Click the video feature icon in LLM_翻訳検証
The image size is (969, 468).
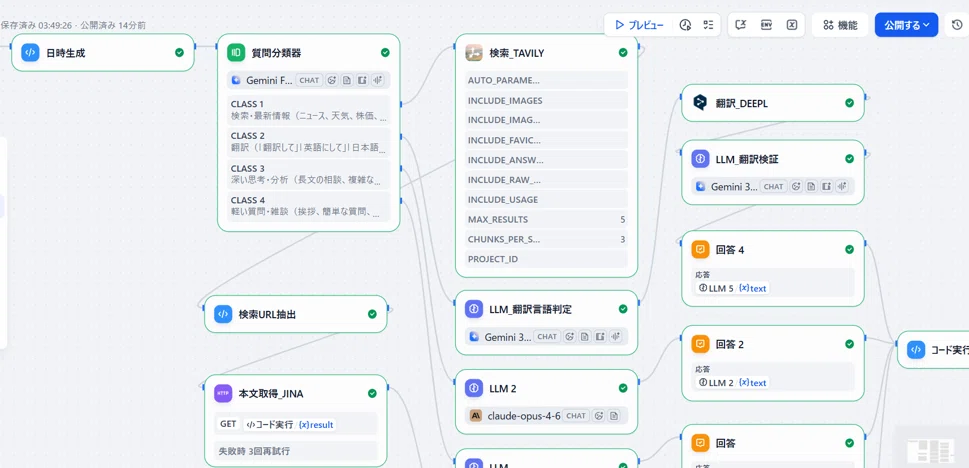coord(827,187)
